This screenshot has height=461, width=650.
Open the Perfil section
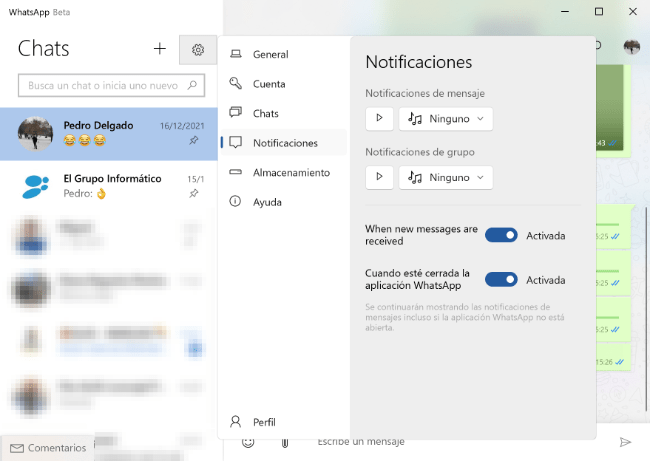(x=284, y=422)
